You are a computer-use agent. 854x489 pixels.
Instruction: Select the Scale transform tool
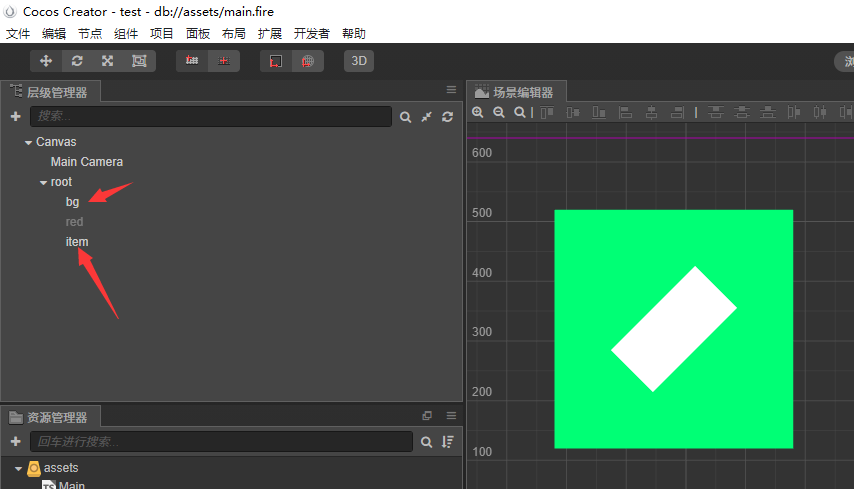tap(108, 61)
